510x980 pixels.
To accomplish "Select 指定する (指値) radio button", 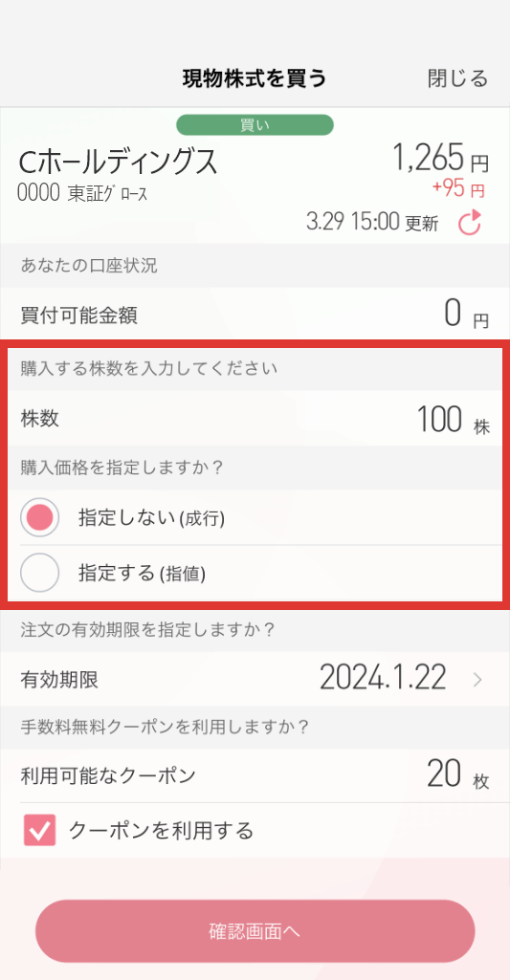I will click(40, 573).
